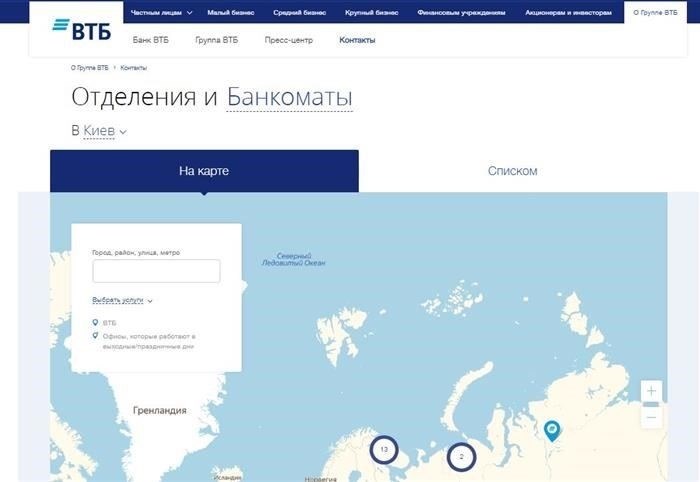Select the На карте tab
The width and height of the screenshot is (700, 482).
[204, 171]
